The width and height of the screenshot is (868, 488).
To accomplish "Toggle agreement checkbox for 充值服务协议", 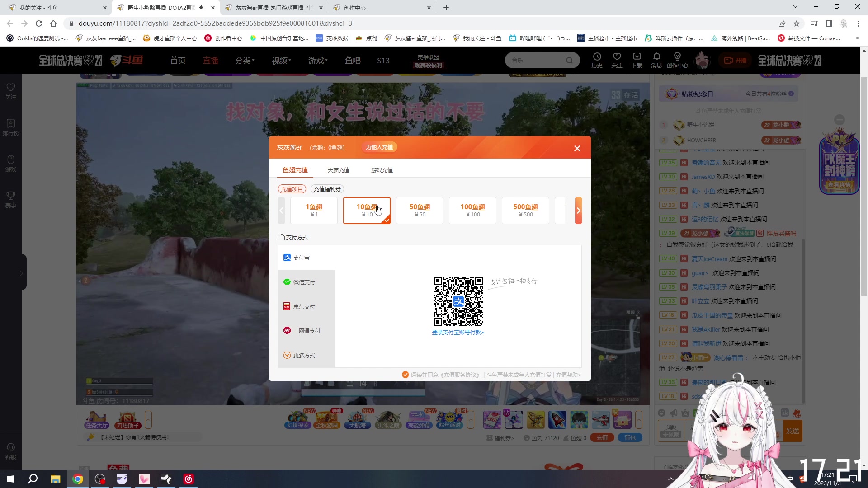I will point(405,375).
